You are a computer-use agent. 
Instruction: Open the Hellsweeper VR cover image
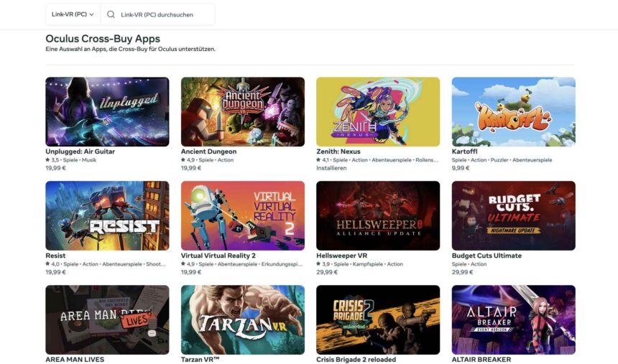coord(378,216)
